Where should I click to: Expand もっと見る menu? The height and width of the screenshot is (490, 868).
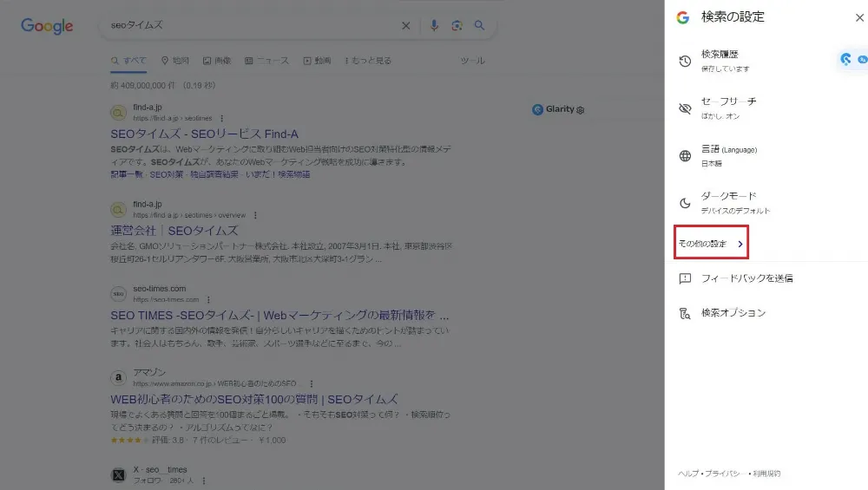(x=367, y=61)
